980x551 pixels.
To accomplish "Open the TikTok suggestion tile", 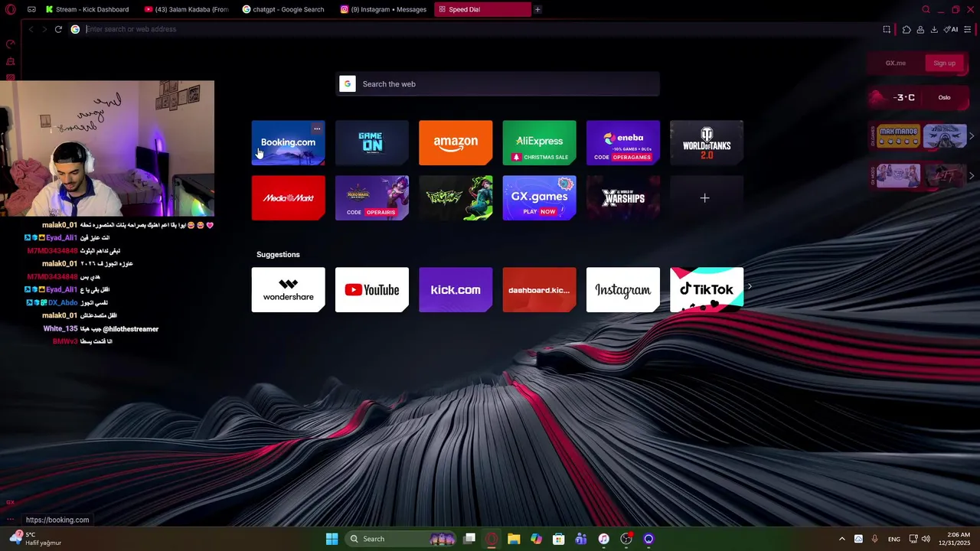I will (707, 290).
